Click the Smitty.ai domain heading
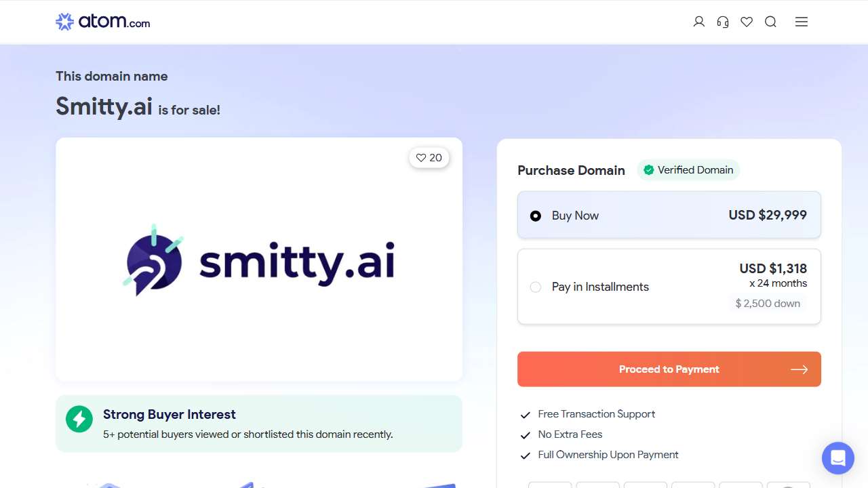The image size is (868, 488). [x=104, y=106]
